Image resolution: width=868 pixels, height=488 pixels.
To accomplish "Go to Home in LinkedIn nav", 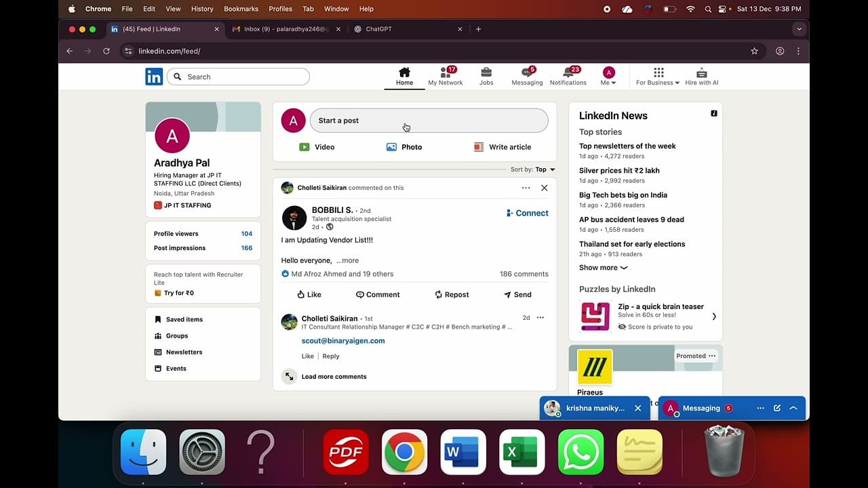I will point(405,77).
